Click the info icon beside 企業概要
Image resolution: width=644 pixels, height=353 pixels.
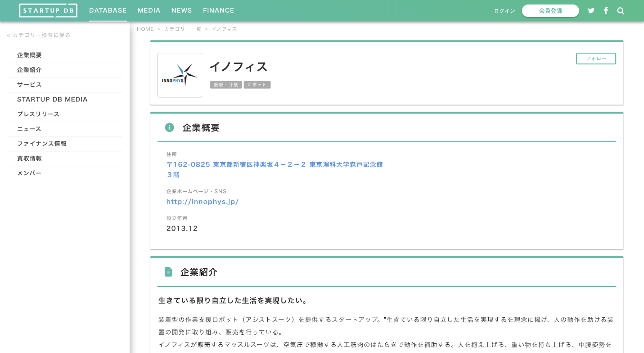tap(169, 127)
